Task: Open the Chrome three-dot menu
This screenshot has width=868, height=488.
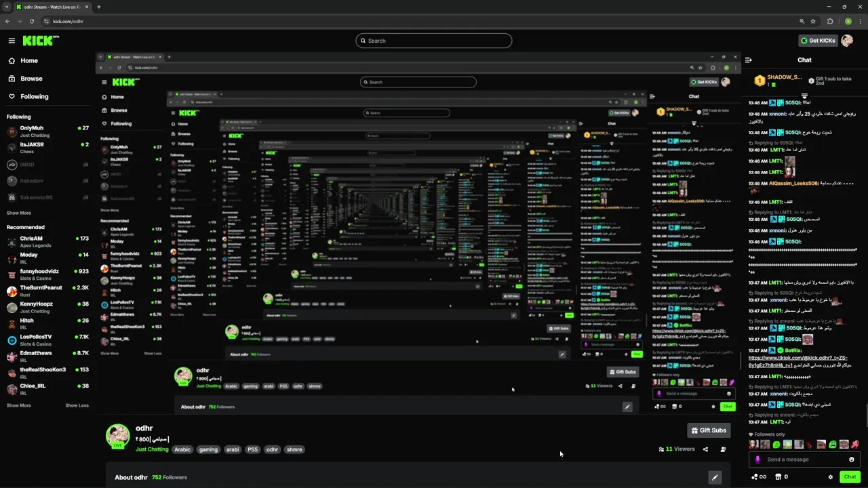Action: tap(860, 21)
